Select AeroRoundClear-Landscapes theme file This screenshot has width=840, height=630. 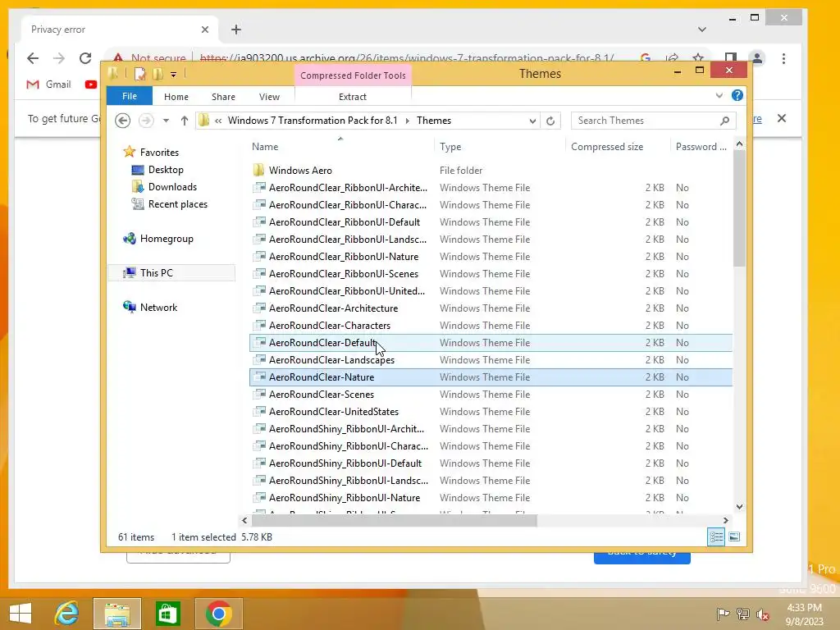[491, 359]
